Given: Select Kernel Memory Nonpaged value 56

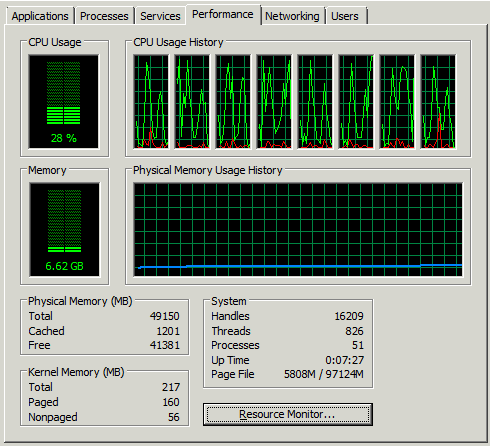Looking at the screenshot, I should coord(174,417).
